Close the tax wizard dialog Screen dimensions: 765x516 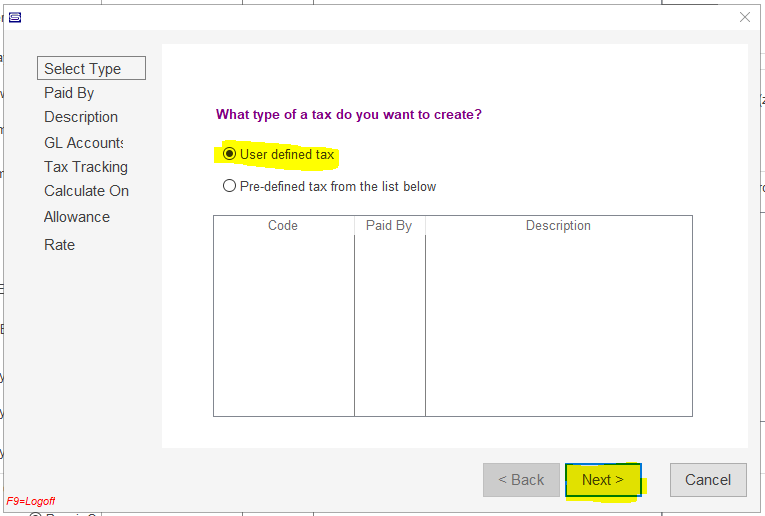[745, 18]
